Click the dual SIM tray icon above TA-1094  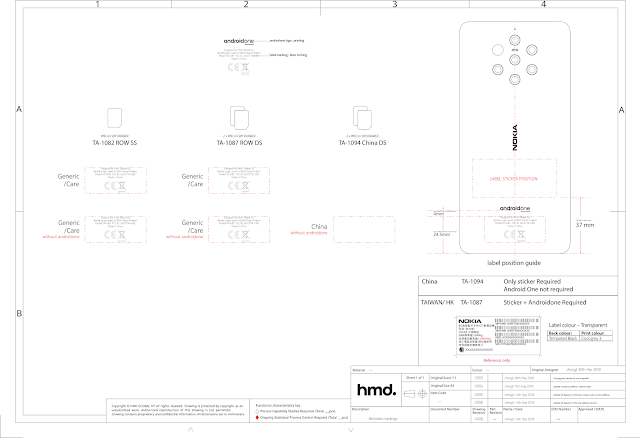(362, 118)
